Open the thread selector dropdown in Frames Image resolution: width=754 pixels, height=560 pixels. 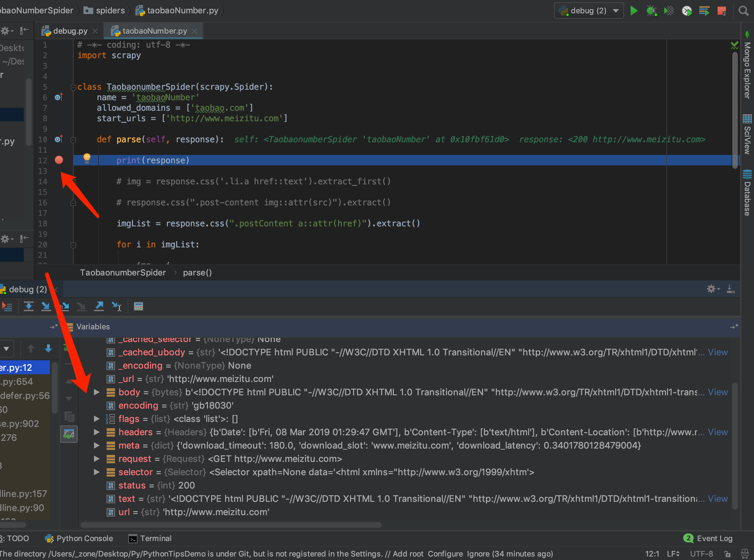(x=7, y=349)
